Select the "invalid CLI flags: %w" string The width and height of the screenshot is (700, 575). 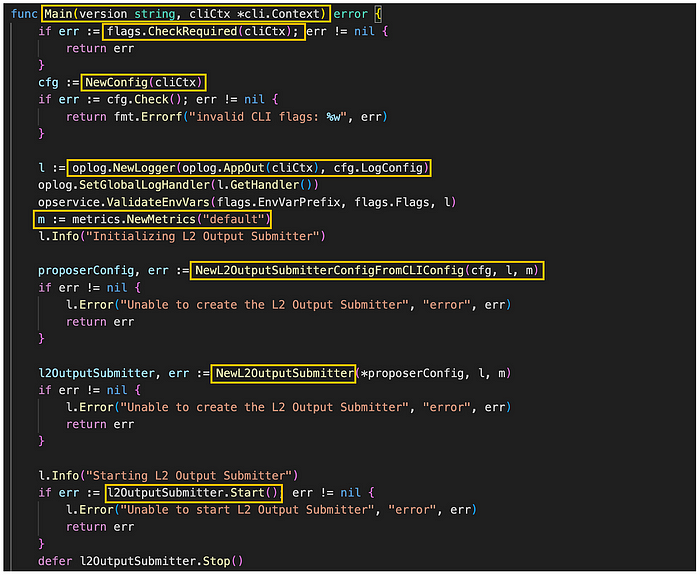[268, 117]
